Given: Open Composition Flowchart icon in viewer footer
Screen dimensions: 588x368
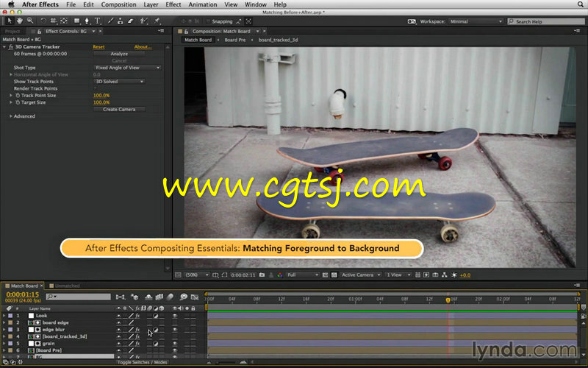Looking at the screenshot, I should tap(445, 275).
